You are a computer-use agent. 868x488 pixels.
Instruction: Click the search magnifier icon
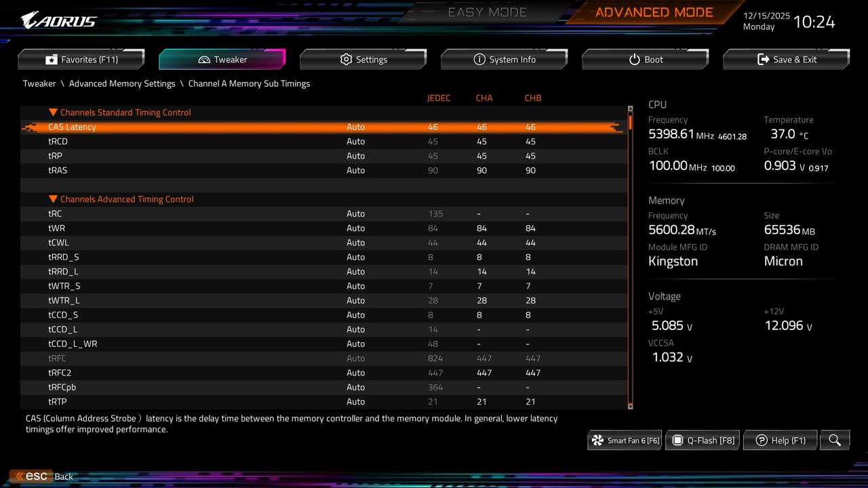click(x=834, y=440)
